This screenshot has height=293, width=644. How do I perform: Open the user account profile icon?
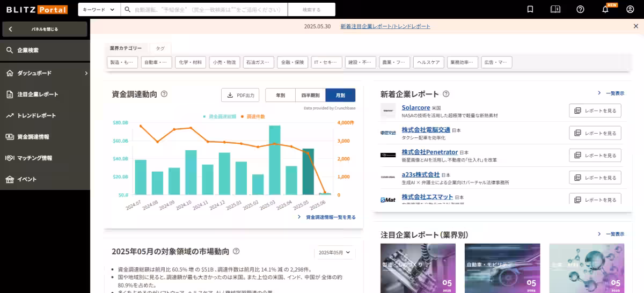[x=630, y=9]
